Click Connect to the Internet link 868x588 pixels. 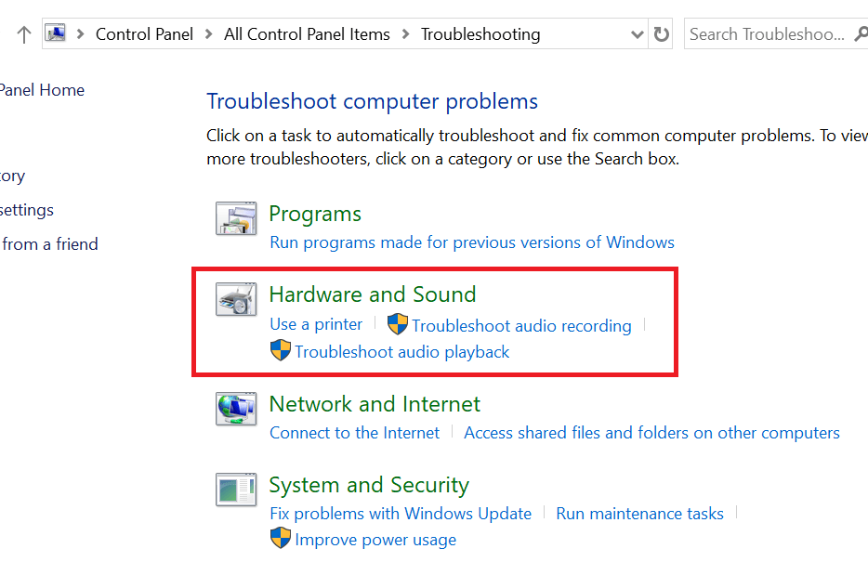[354, 433]
